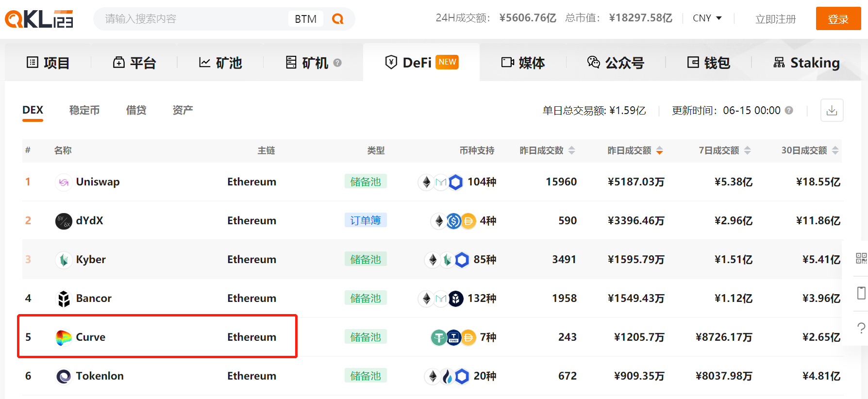Open the QR code side icon
The height and width of the screenshot is (399, 868).
tap(861, 258)
